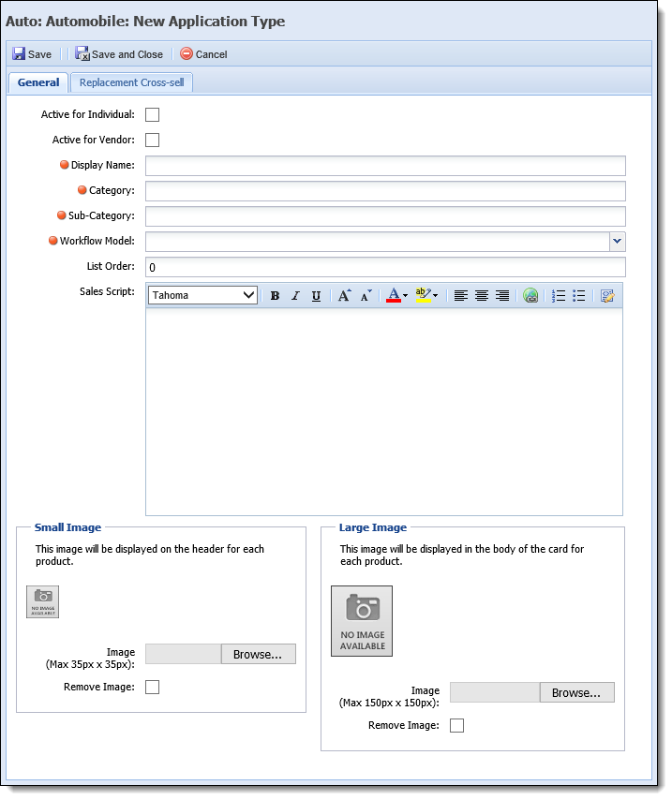
Task: Increase font size in editor
Action: 345,295
